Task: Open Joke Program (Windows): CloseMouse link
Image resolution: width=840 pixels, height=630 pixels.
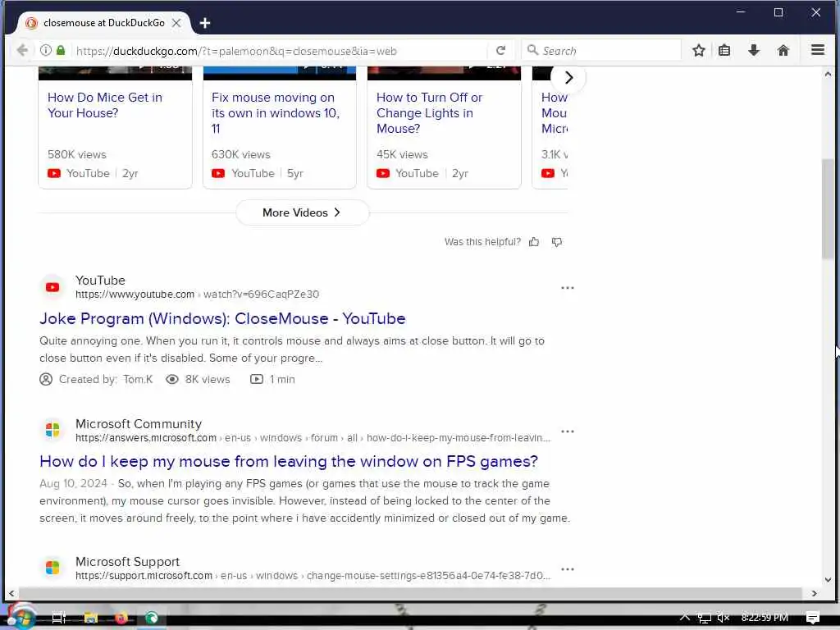Action: point(222,319)
